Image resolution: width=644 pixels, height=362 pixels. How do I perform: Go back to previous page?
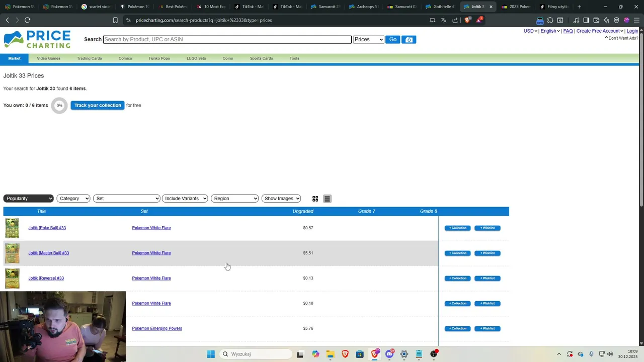click(x=7, y=20)
